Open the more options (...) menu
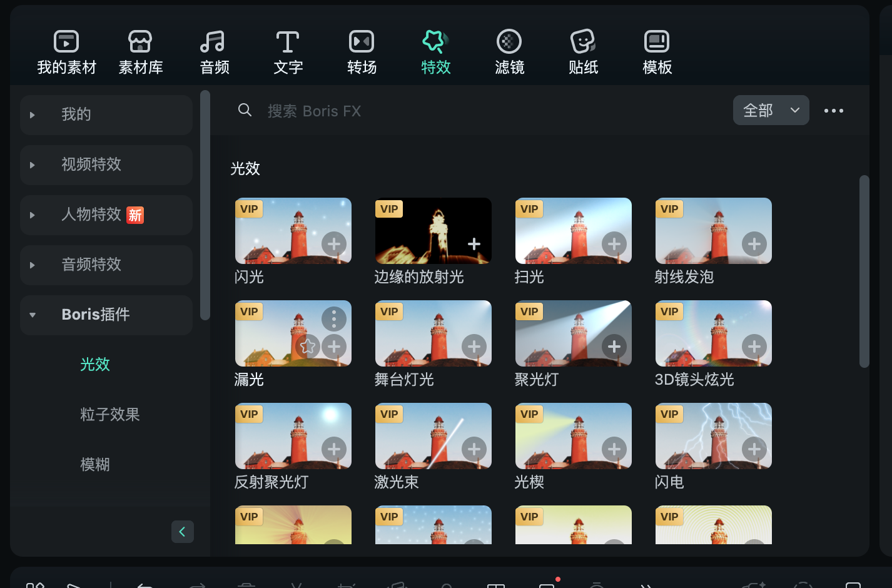892x588 pixels. pyautogui.click(x=833, y=110)
